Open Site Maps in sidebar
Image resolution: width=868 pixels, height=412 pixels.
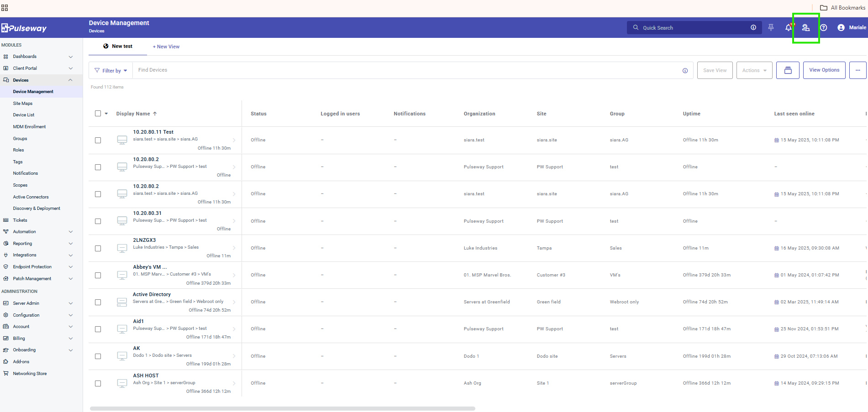[23, 104]
